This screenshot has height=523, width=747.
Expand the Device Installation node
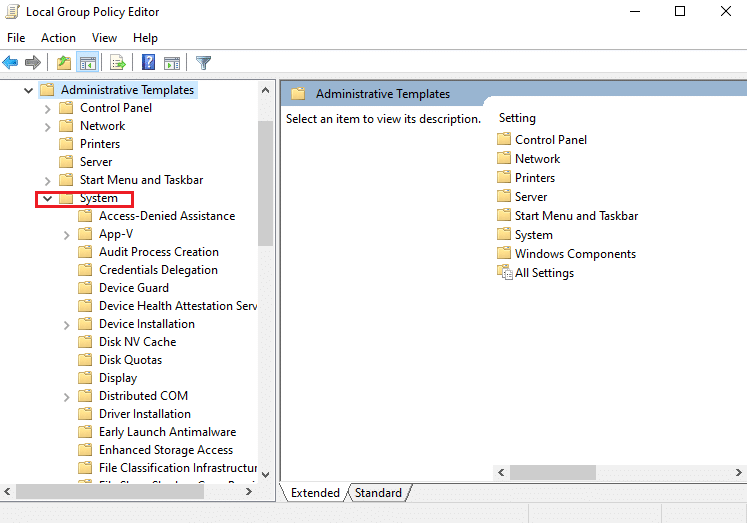[x=66, y=325]
